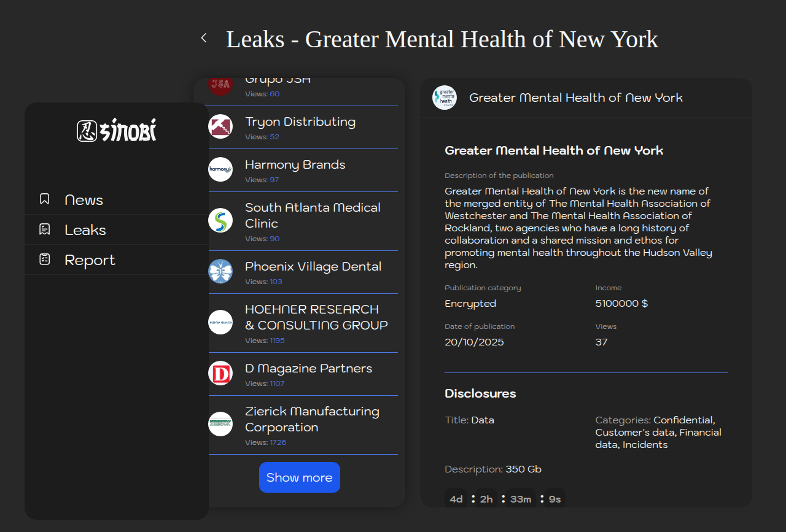Go to the Report menu item
Screen dimensions: 786x532
[90, 260]
